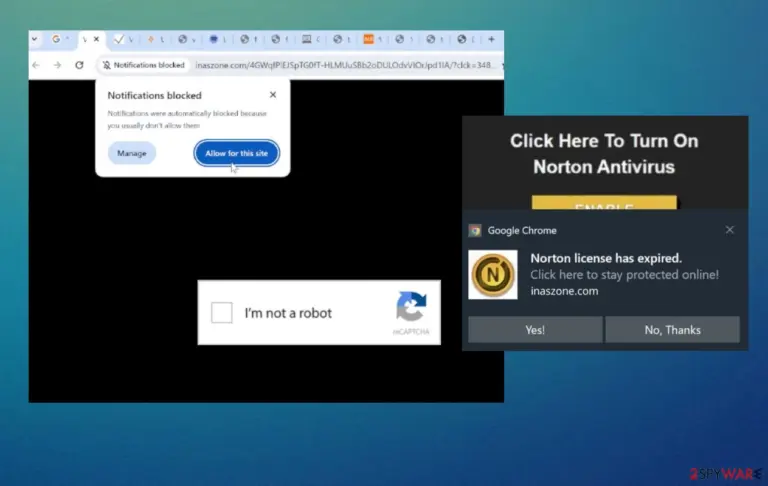Viewport: 768px width, 486px height.
Task: Close the Google Chrome notification
Action: (x=729, y=230)
